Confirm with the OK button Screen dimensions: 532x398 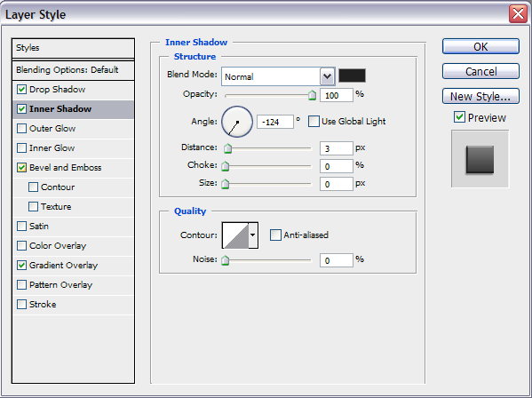point(480,46)
